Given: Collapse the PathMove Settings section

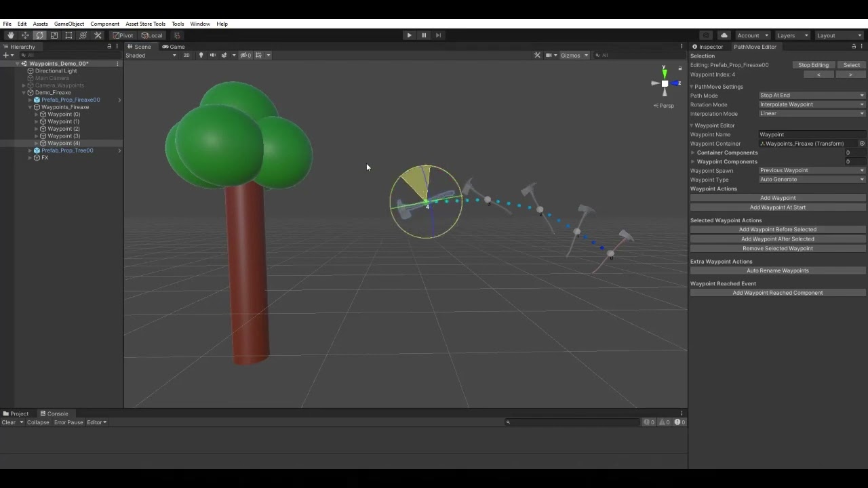Looking at the screenshot, I should click(692, 87).
